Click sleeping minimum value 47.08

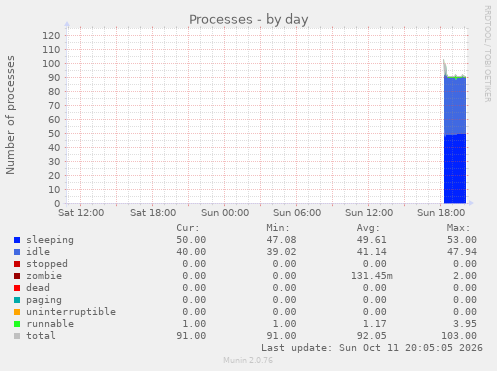pos(281,240)
